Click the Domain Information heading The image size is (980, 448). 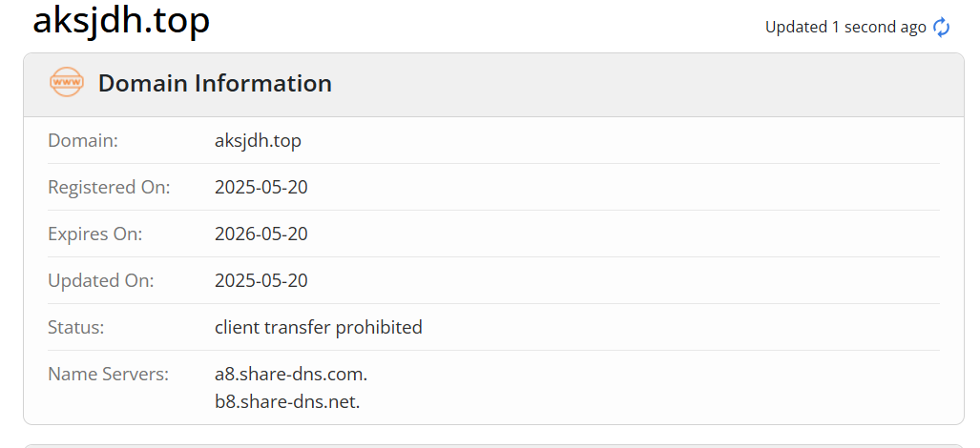(x=215, y=83)
